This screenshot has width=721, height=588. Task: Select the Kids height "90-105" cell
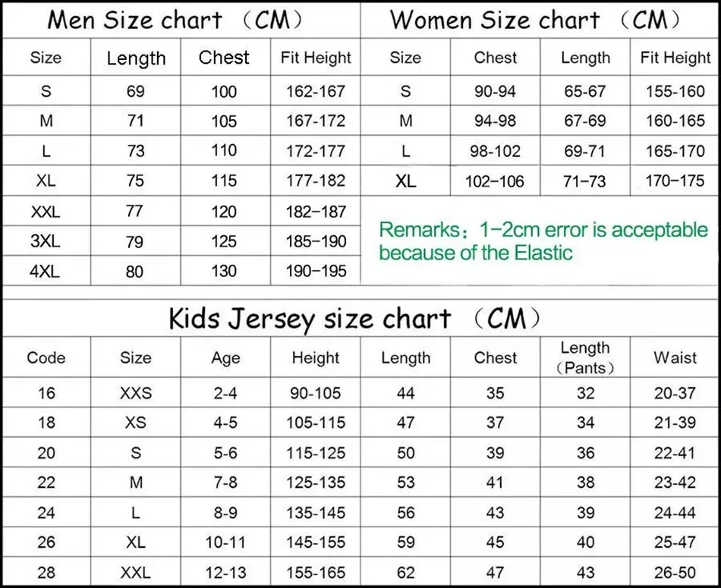pos(316,393)
